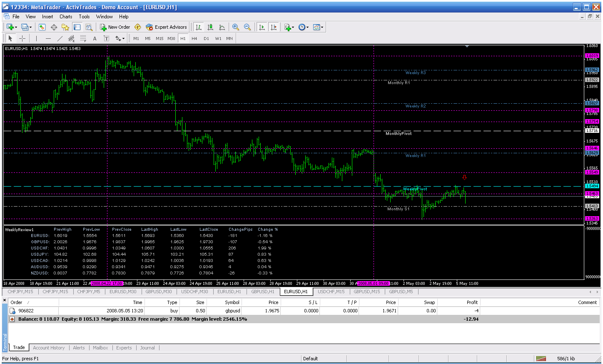Image resolution: width=603 pixels, height=364 pixels.
Task: Switch chart to candlesticks display
Action: (x=210, y=27)
